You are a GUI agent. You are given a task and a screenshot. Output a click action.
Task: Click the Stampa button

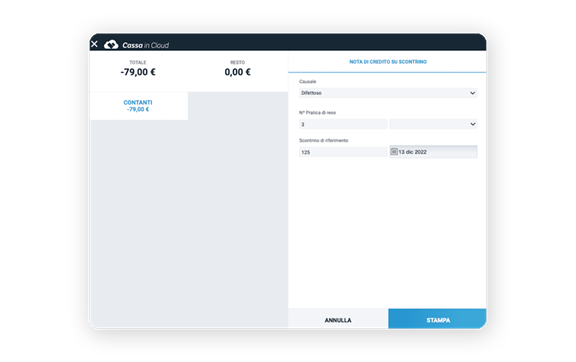click(438, 320)
